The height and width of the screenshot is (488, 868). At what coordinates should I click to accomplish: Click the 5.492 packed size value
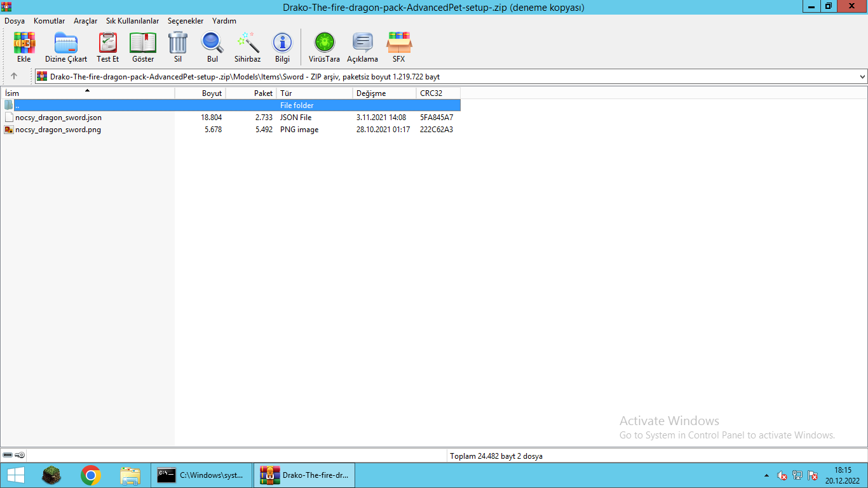(262, 130)
